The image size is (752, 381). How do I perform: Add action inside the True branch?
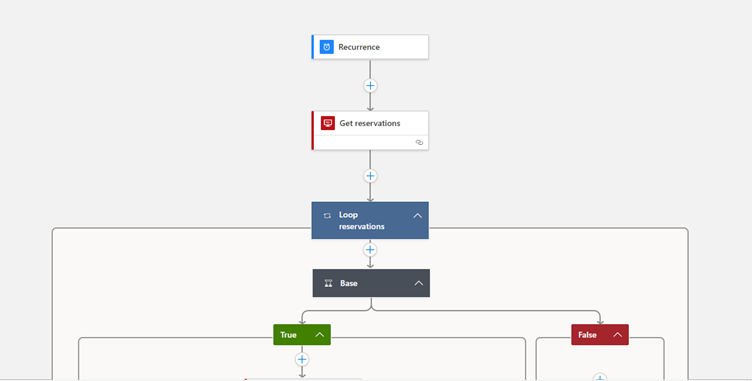click(x=302, y=359)
